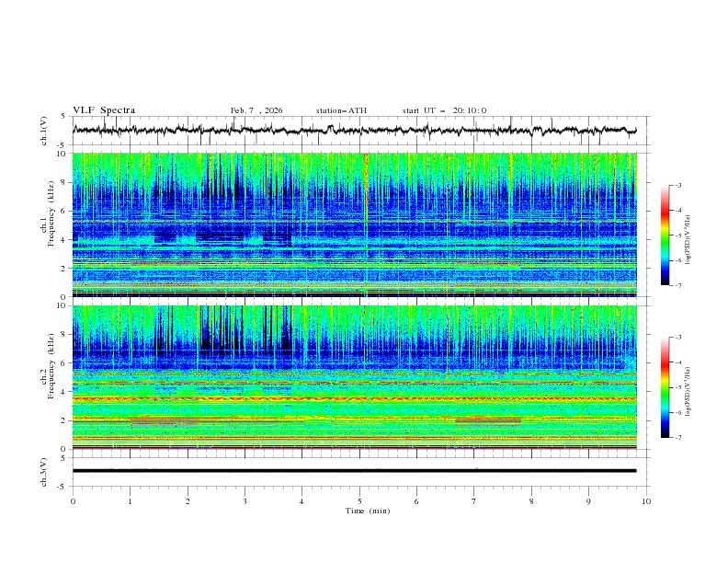Click the "8" frequency tick of the ch.1 spectrogram

(64, 182)
